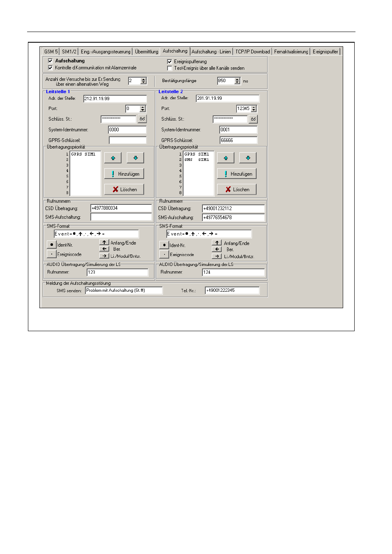The image size is (392, 554).
Task: Move Leitstelle 2 priority entry up
Action: (x=225, y=158)
